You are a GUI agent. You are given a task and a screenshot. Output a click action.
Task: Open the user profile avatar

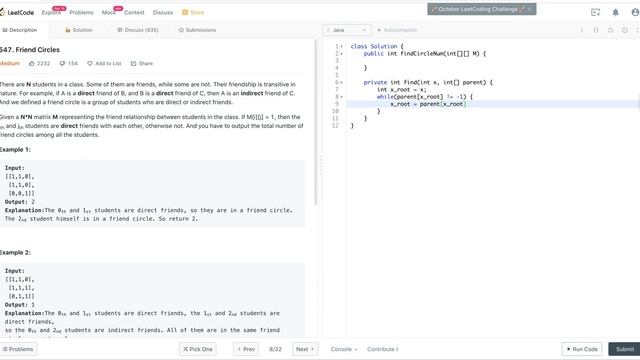(635, 12)
